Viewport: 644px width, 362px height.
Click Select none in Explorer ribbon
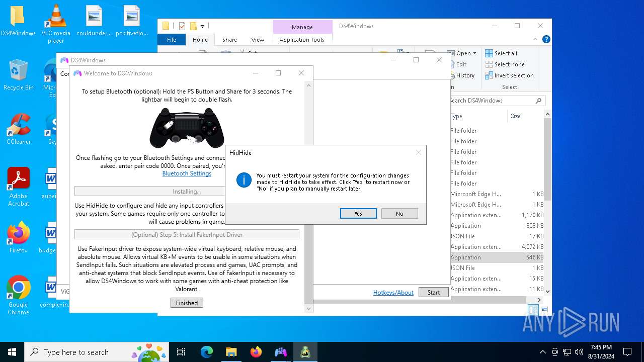pos(505,64)
